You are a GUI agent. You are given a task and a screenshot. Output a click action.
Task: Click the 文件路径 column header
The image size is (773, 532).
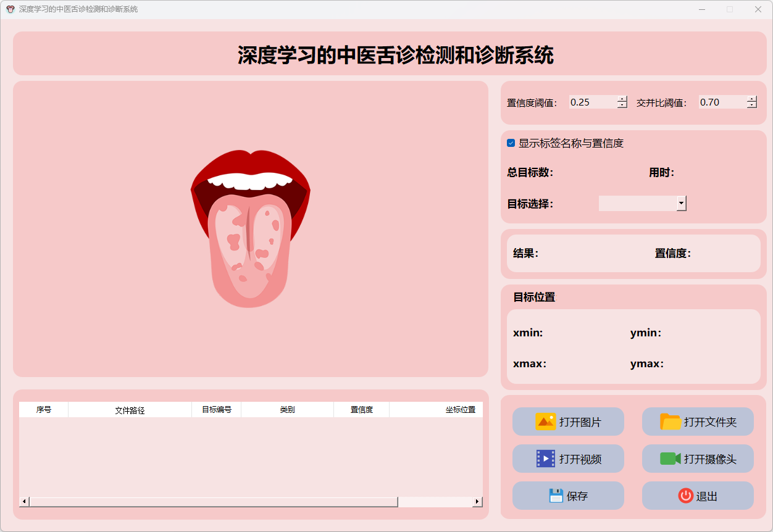pyautogui.click(x=130, y=410)
